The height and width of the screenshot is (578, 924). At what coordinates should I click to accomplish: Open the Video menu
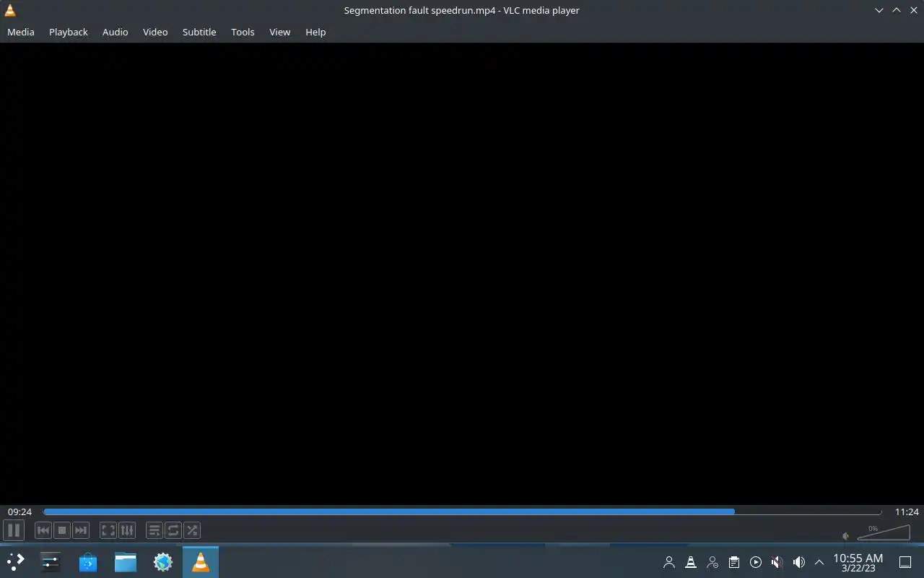pos(155,32)
